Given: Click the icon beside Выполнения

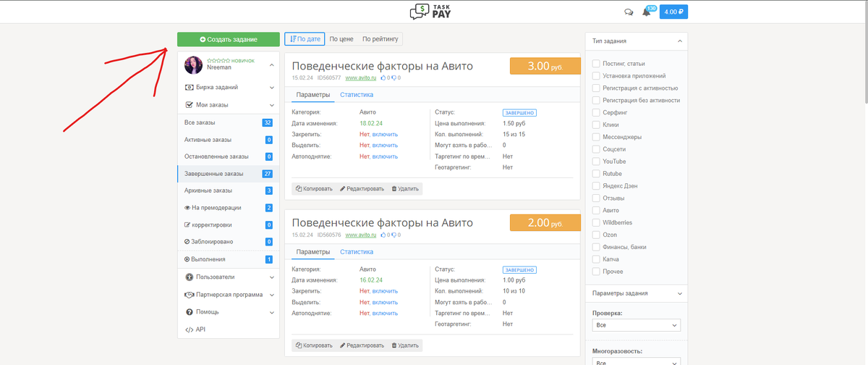Looking at the screenshot, I should pos(187,259).
